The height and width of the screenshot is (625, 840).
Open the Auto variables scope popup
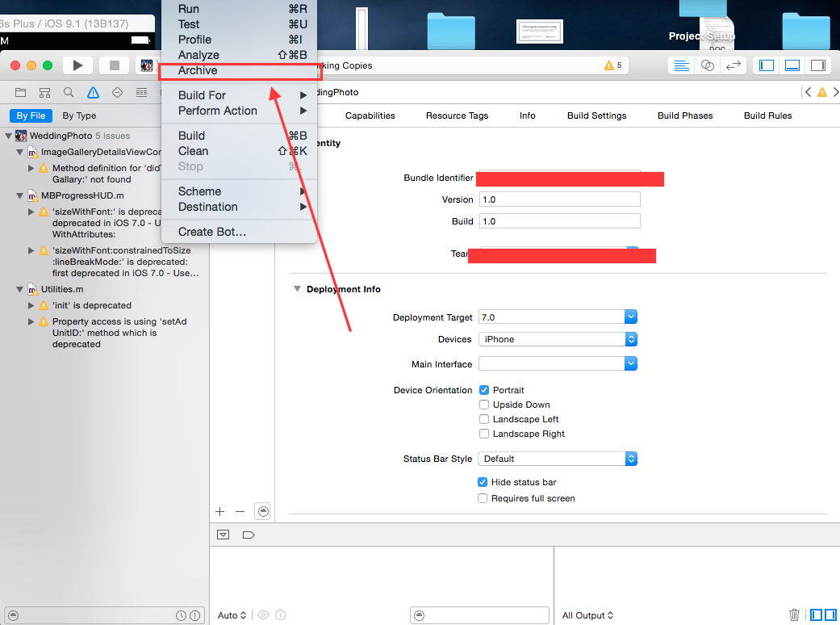[232, 615]
